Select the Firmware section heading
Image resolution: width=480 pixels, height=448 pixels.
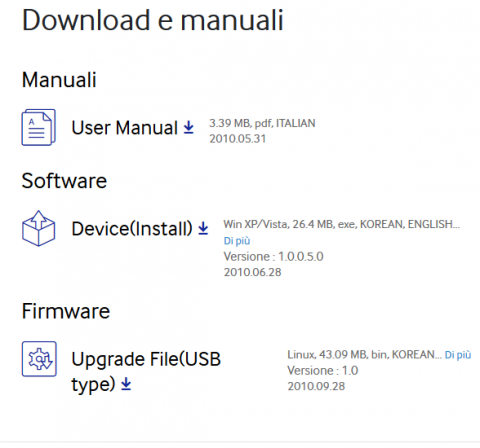click(x=66, y=311)
